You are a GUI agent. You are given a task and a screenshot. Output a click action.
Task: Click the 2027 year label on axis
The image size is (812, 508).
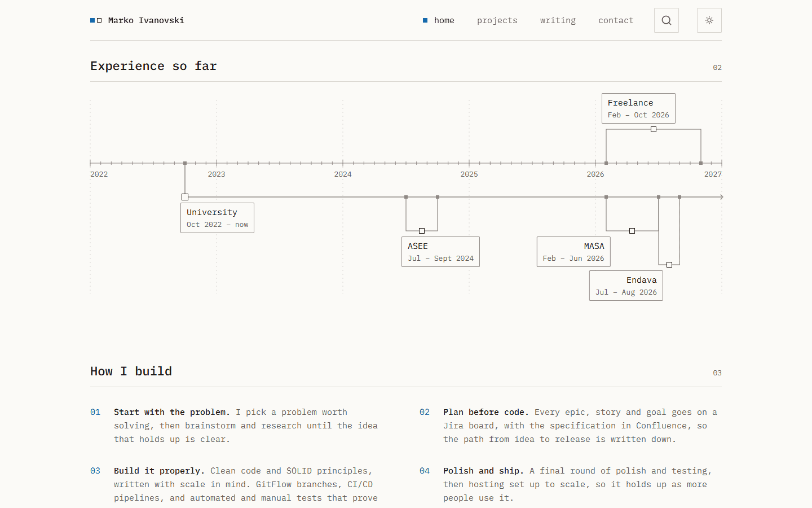713,174
